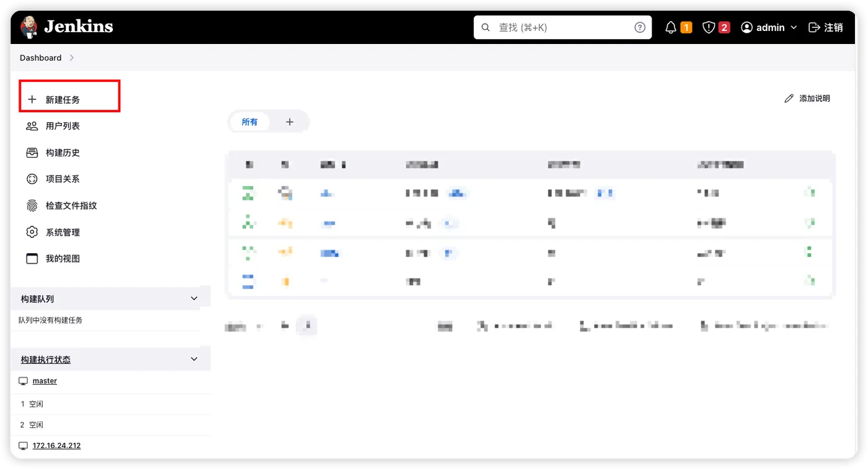
Task: Open the 172.16.24.212 node link
Action: (x=56, y=445)
